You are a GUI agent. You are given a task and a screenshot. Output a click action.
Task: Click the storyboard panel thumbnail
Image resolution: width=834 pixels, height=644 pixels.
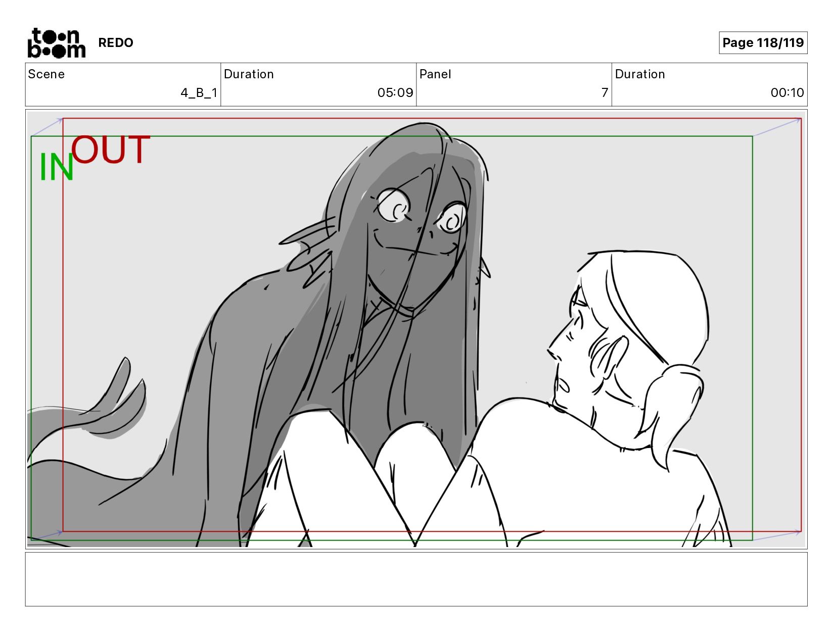(416, 329)
